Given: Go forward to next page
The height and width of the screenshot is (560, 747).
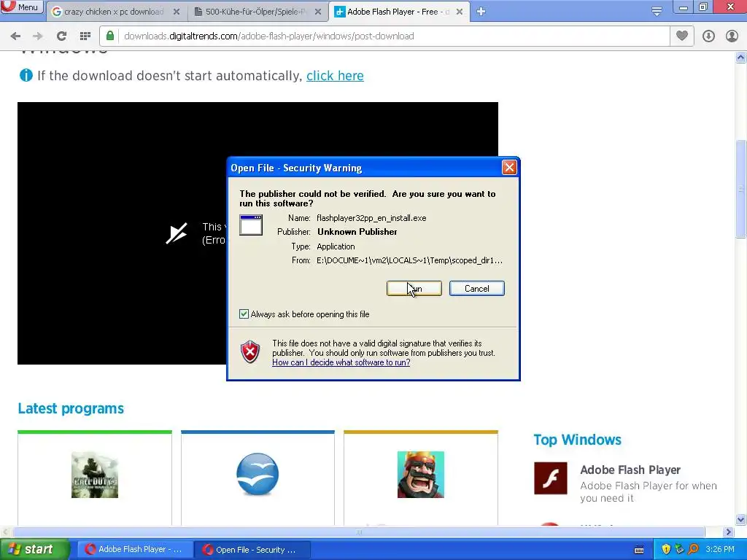Looking at the screenshot, I should [x=38, y=36].
